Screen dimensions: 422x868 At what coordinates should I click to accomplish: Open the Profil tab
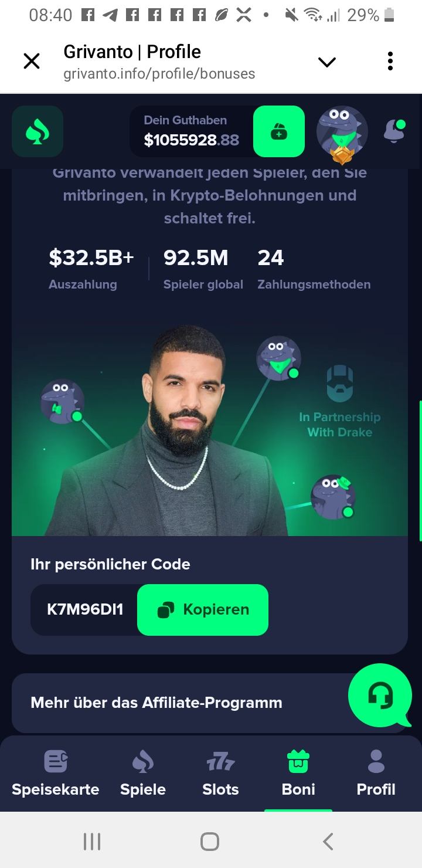[x=376, y=773]
